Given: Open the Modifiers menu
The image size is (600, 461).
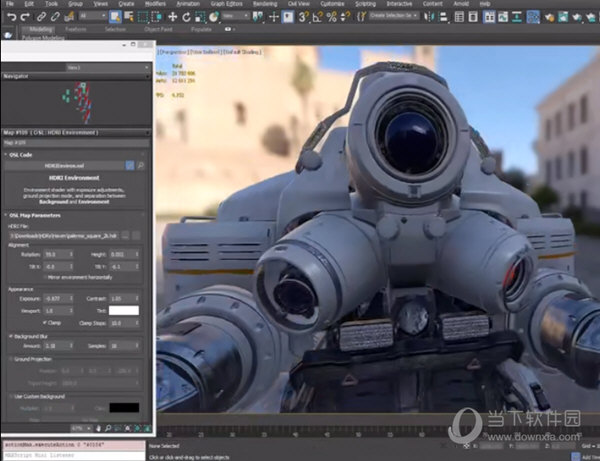Looking at the screenshot, I should (x=155, y=4).
